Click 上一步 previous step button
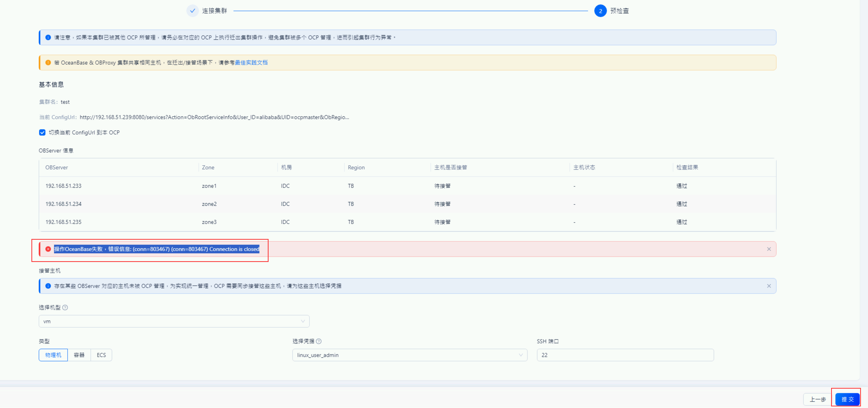Screen dimensions: 868x408 tap(817, 399)
